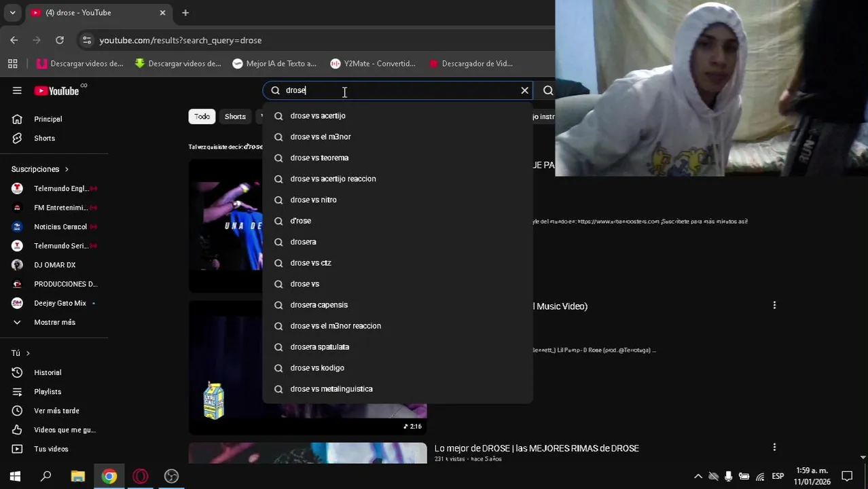Open Videos que me gustan in the sidebar
868x489 pixels.
tap(54, 429)
